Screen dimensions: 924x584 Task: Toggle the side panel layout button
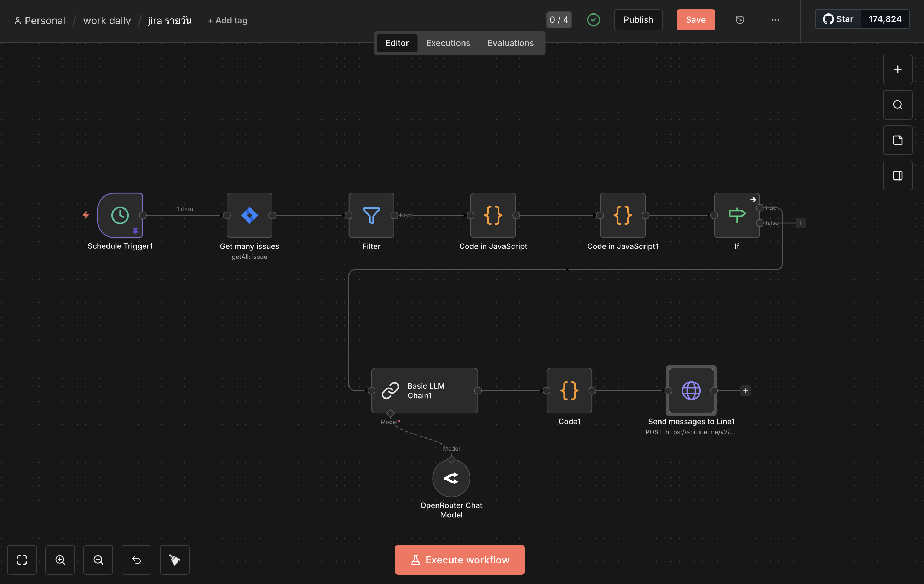(897, 176)
